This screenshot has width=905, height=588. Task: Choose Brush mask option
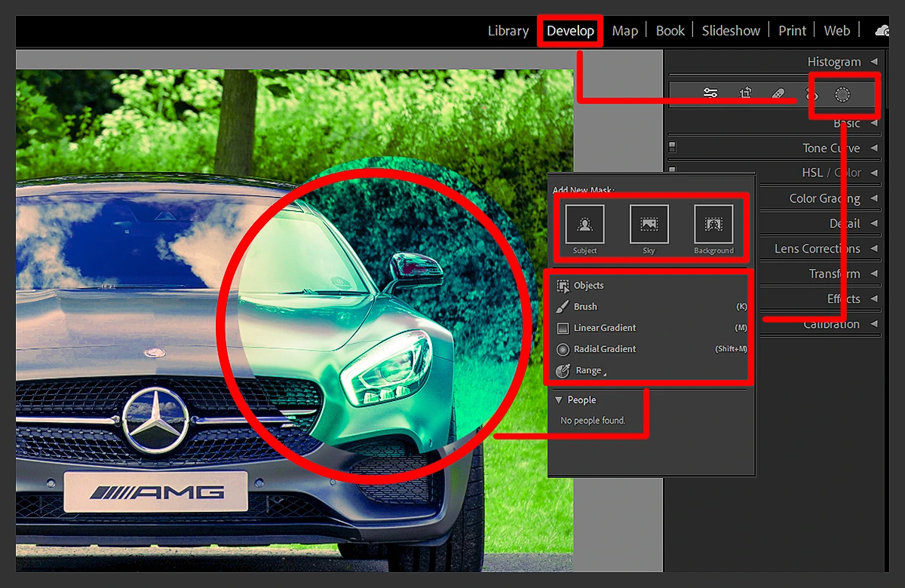pyautogui.click(x=652, y=307)
